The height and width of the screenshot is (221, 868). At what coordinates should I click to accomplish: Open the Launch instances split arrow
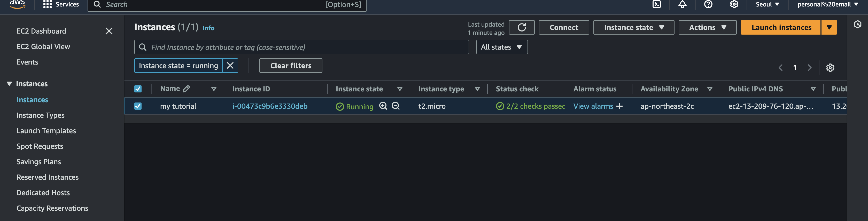829,27
